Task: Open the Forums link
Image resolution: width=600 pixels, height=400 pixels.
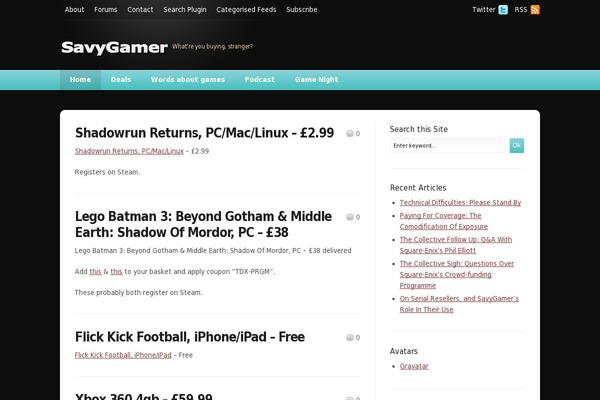Action: click(106, 10)
